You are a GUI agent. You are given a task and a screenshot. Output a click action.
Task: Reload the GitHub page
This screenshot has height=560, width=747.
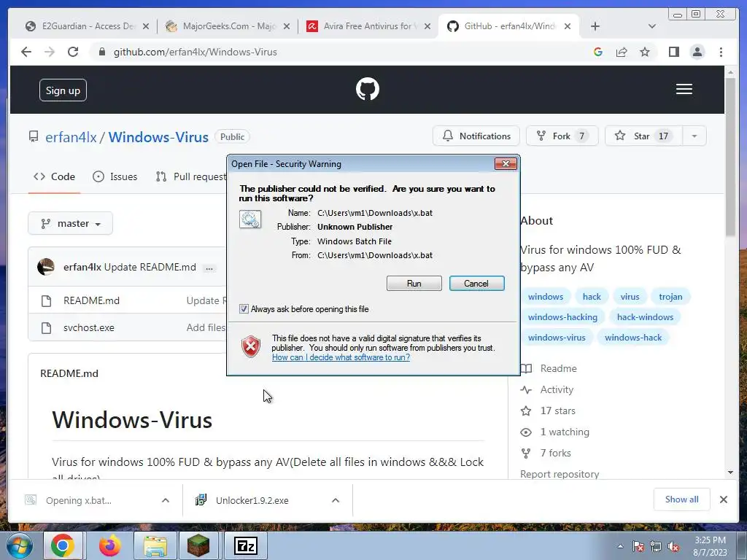pos(73,52)
